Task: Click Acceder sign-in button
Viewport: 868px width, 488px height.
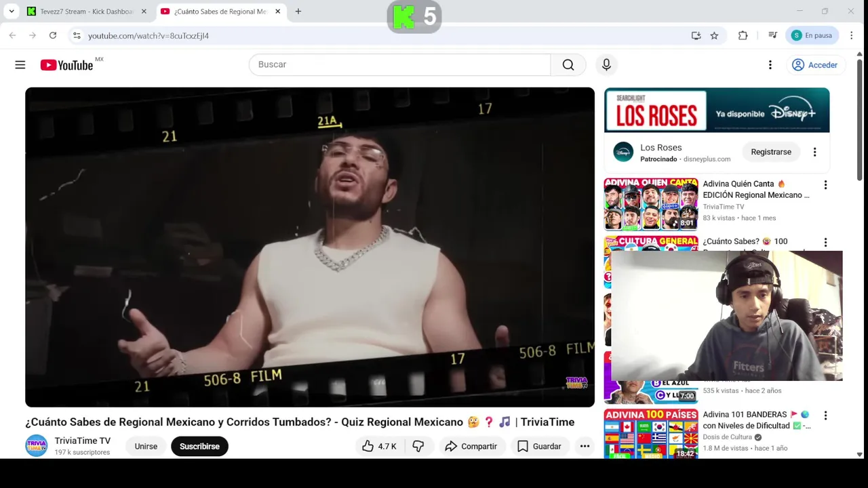Action: pyautogui.click(x=814, y=65)
